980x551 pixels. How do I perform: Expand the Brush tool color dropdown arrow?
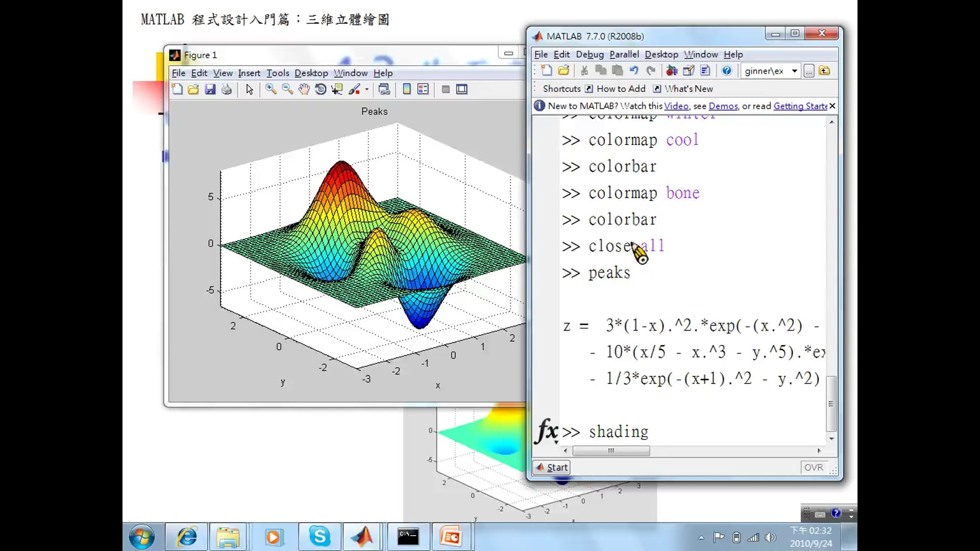pyautogui.click(x=367, y=89)
